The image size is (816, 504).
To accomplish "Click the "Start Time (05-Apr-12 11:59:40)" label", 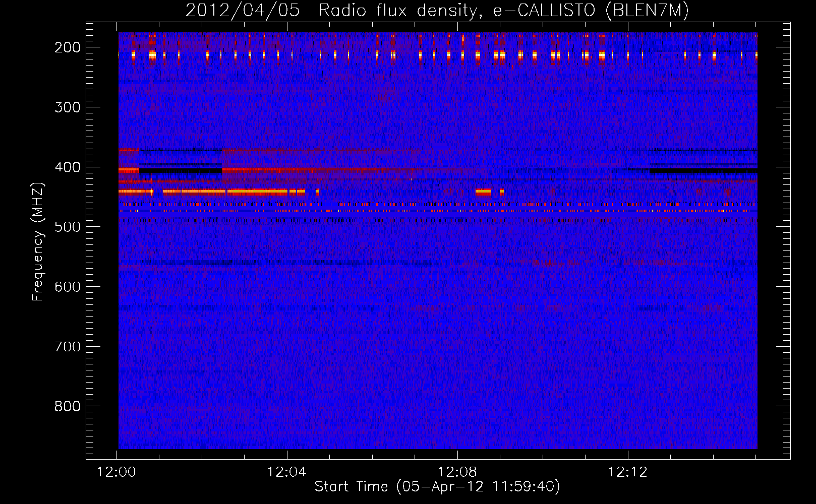I will (437, 487).
